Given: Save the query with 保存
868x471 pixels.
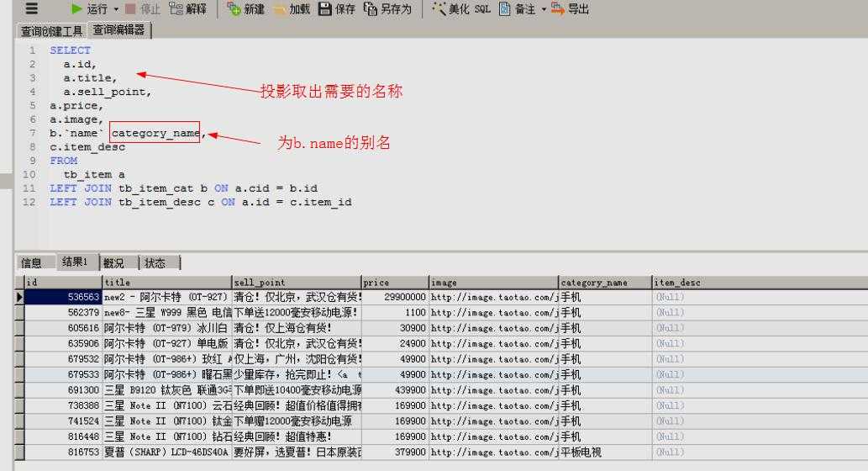Looking at the screenshot, I should pos(337,9).
